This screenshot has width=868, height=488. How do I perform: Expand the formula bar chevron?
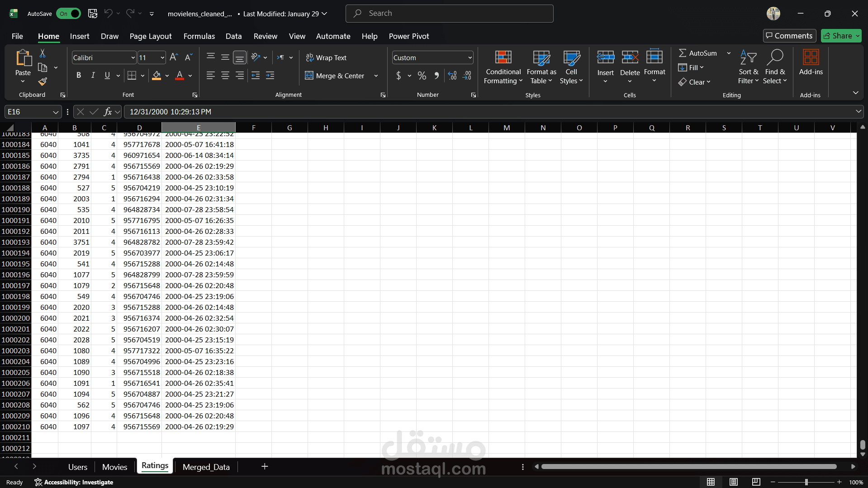coord(858,111)
